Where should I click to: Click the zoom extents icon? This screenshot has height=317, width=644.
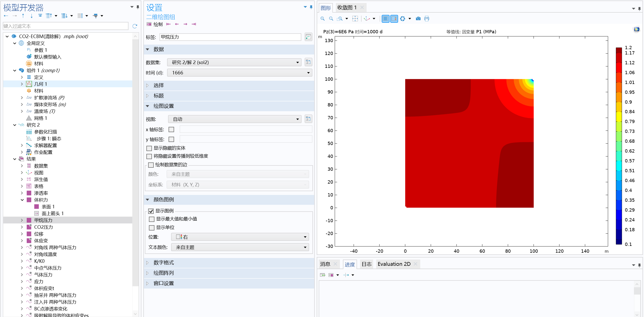click(x=355, y=19)
